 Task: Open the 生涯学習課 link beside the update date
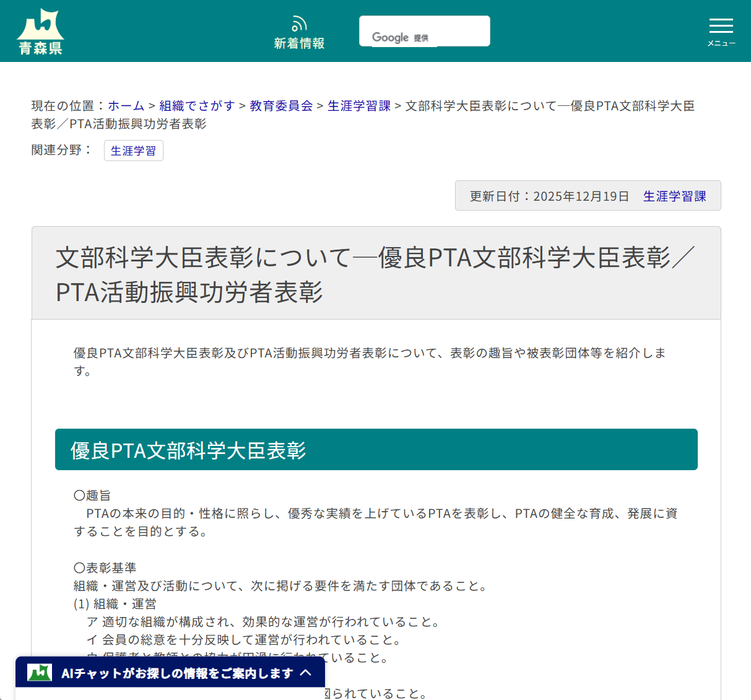point(675,195)
